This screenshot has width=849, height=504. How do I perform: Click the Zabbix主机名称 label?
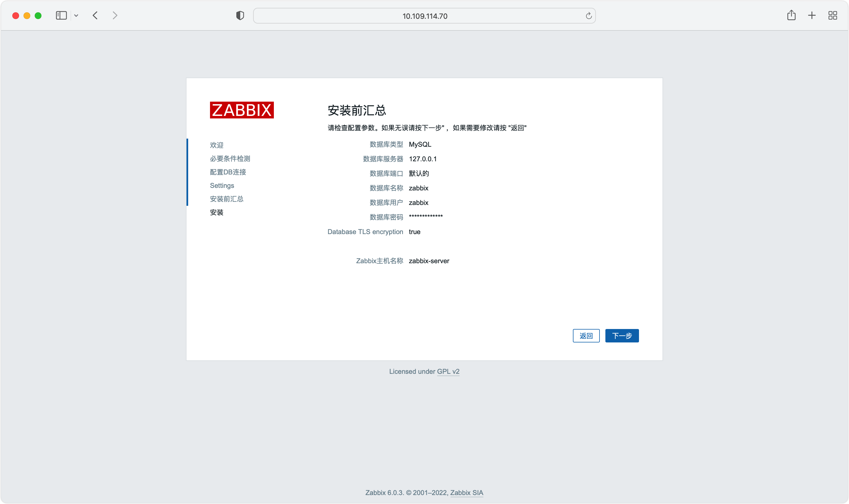380,261
